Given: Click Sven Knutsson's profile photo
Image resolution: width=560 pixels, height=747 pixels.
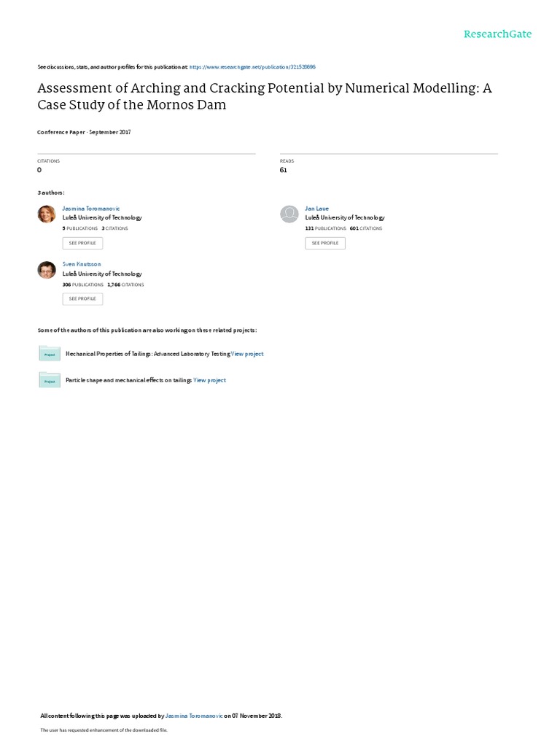Looking at the screenshot, I should 47,269.
